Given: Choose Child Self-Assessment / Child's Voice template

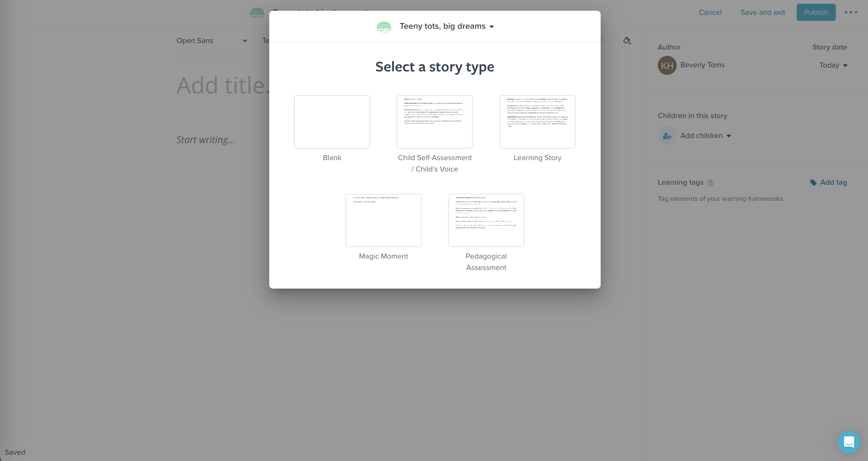Looking at the screenshot, I should point(434,122).
